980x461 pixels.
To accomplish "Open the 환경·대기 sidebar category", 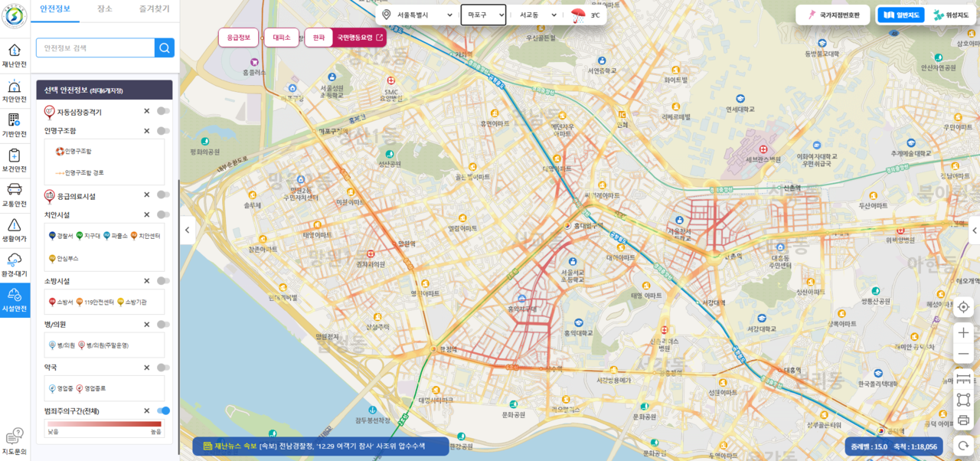I will [x=14, y=265].
